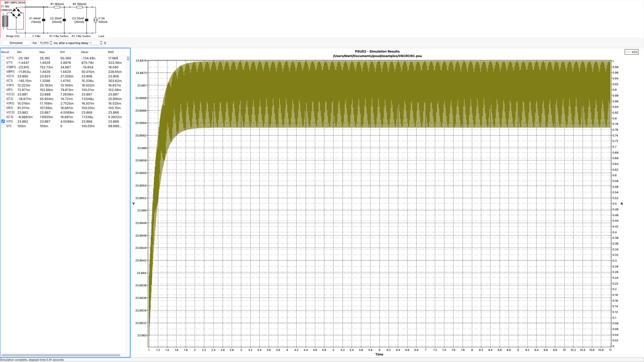Image resolution: width=644 pixels, height=362 pixels.
Task: Enable the I(R2) trace checkbox
Action: tap(3, 108)
